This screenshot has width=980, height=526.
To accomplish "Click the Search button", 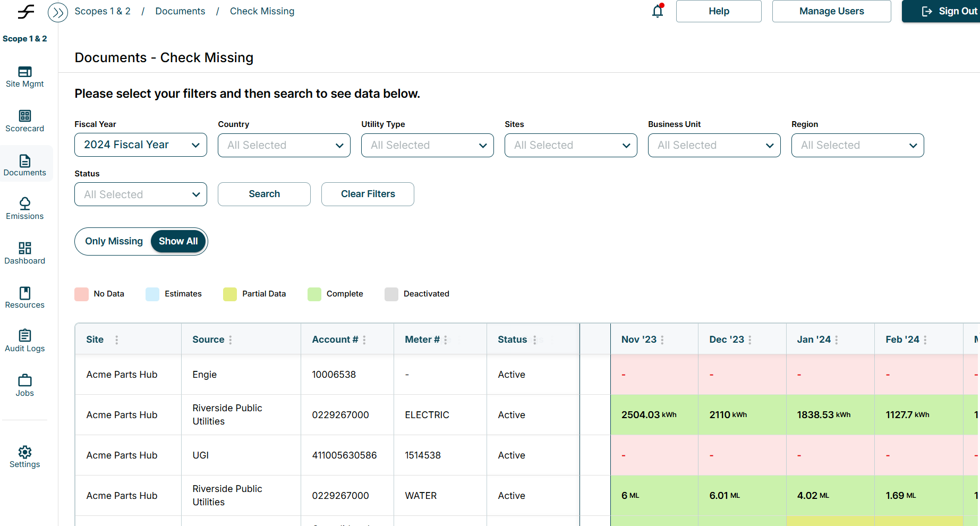I will click(264, 194).
